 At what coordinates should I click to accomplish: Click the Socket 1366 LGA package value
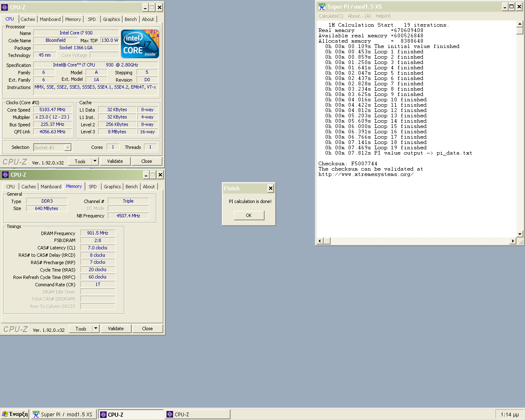pos(76,48)
